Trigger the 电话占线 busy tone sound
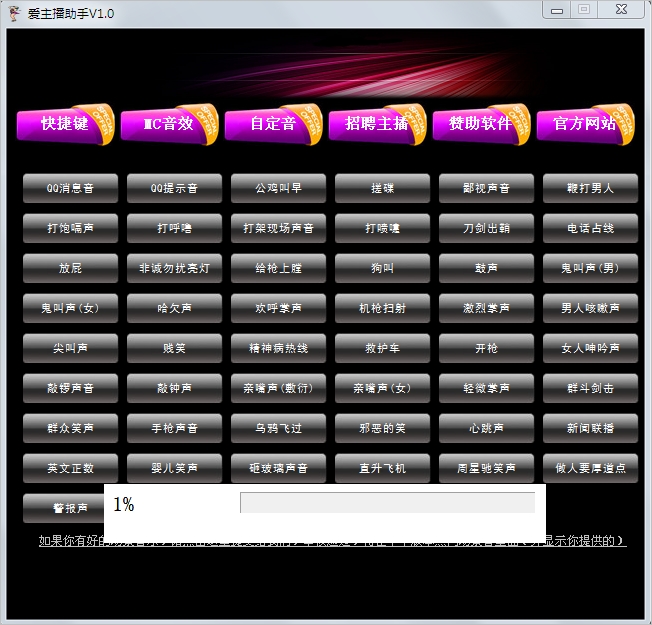The width and height of the screenshot is (652, 625). click(590, 228)
